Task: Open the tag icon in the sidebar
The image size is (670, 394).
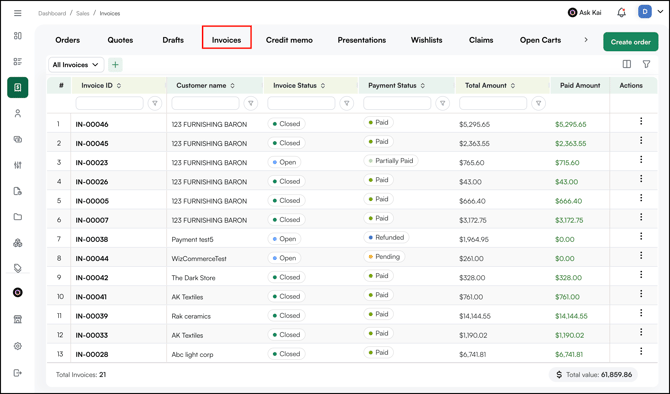Action: (18, 268)
